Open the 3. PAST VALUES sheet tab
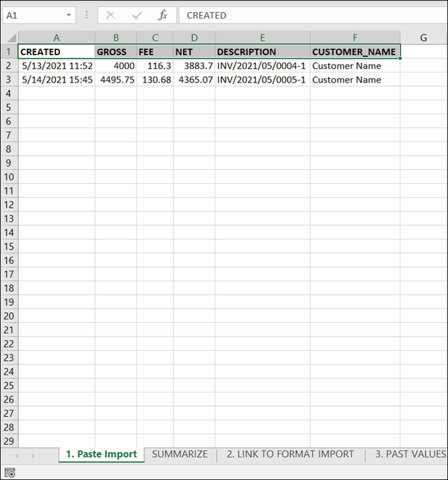The height and width of the screenshot is (480, 448). [x=411, y=454]
